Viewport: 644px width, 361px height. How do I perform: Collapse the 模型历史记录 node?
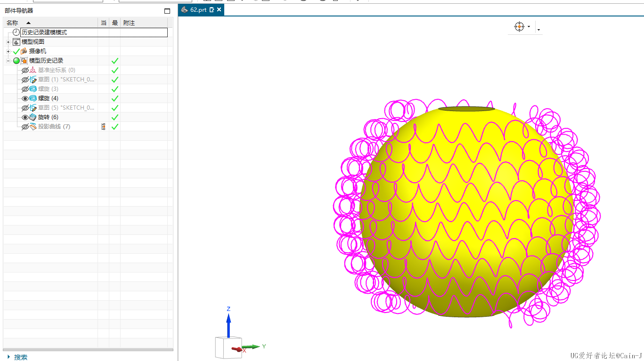[x=8, y=61]
